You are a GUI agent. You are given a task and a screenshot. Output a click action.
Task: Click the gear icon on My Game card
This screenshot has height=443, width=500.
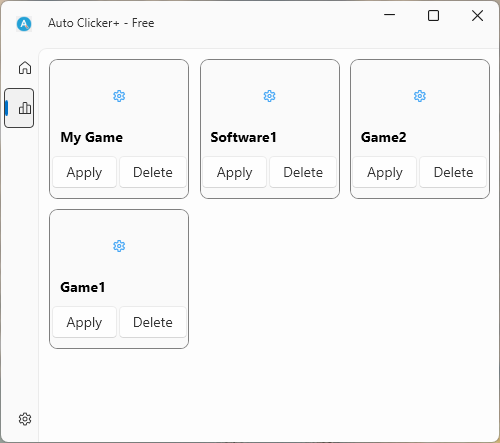[119, 96]
